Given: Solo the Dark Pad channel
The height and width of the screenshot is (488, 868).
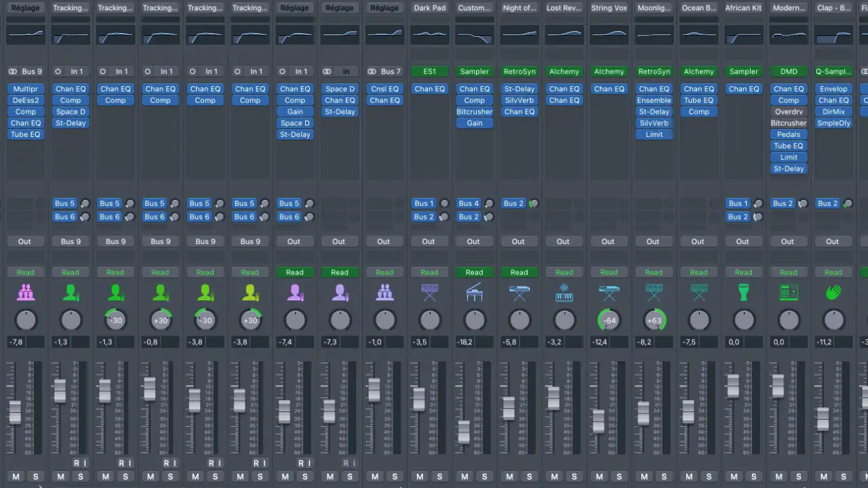Looking at the screenshot, I should [x=439, y=476].
